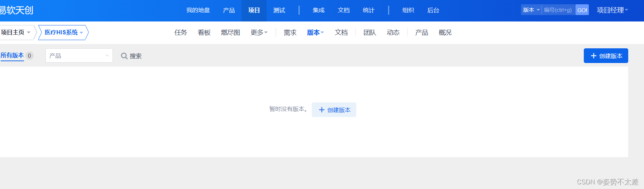
Task: Open 文档 in the top blue navigation bar
Action: pyautogui.click(x=343, y=10)
